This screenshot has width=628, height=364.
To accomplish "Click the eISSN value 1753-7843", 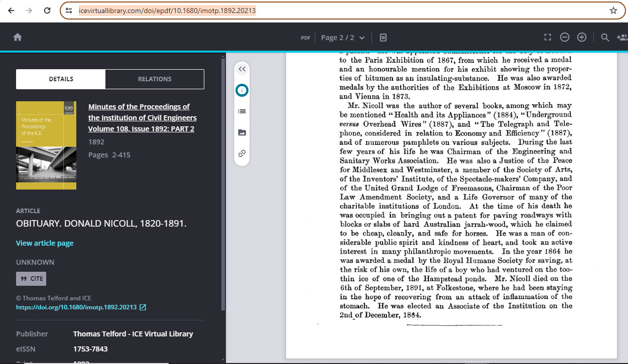I will 90,349.
